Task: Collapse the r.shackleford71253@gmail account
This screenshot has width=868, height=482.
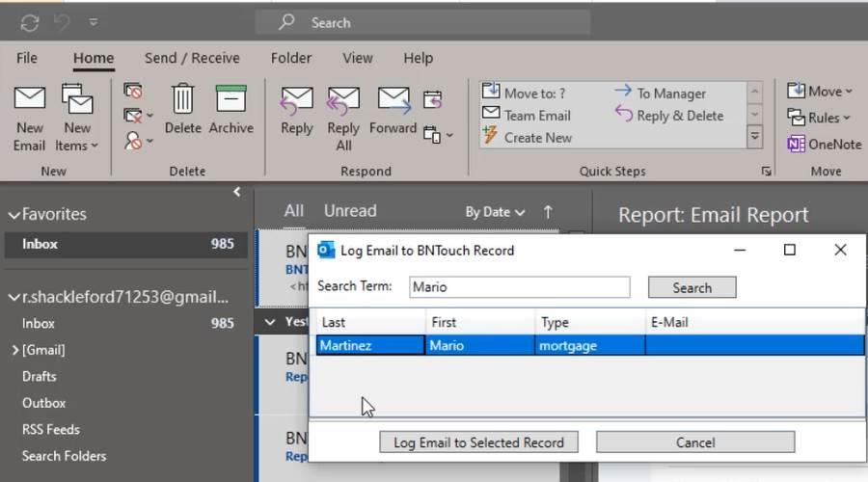Action: pos(14,297)
